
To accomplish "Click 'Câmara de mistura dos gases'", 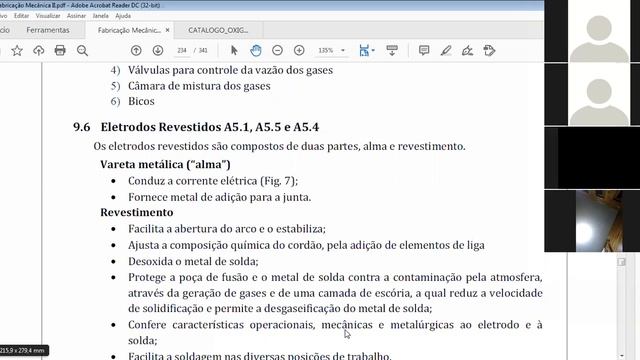I will (x=199, y=86).
